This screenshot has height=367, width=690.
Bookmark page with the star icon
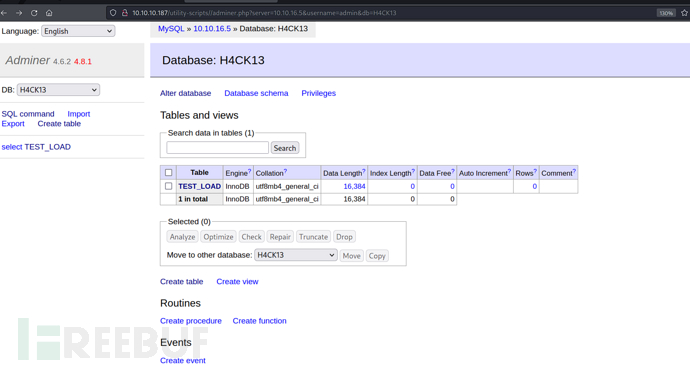tap(684, 13)
